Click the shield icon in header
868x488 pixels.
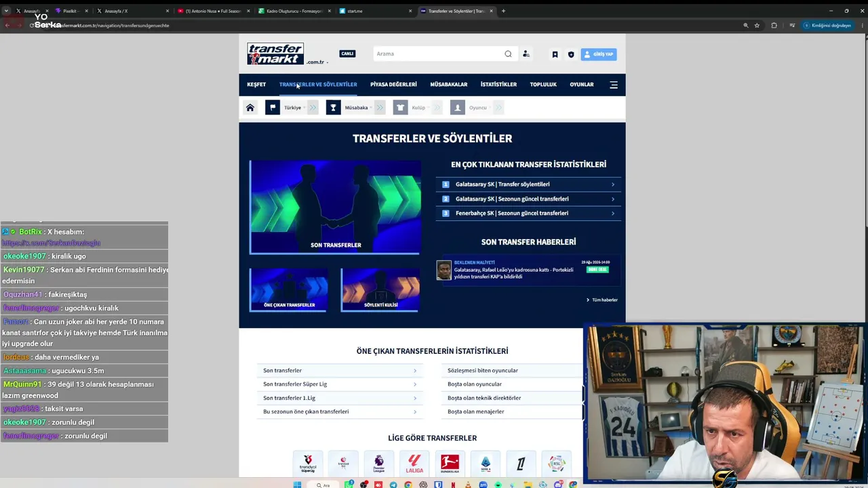tap(571, 54)
